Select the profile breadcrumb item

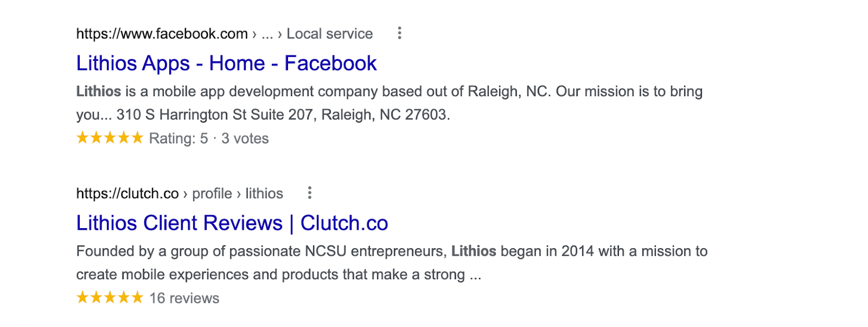click(x=212, y=193)
